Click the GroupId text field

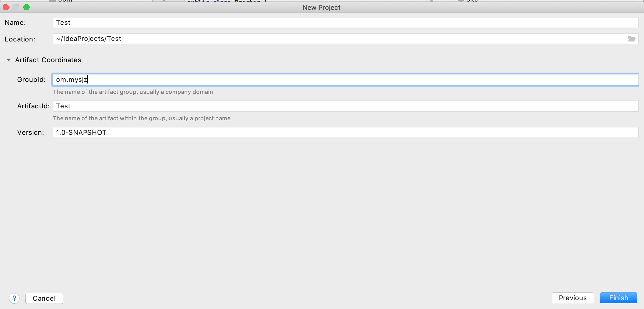point(346,80)
